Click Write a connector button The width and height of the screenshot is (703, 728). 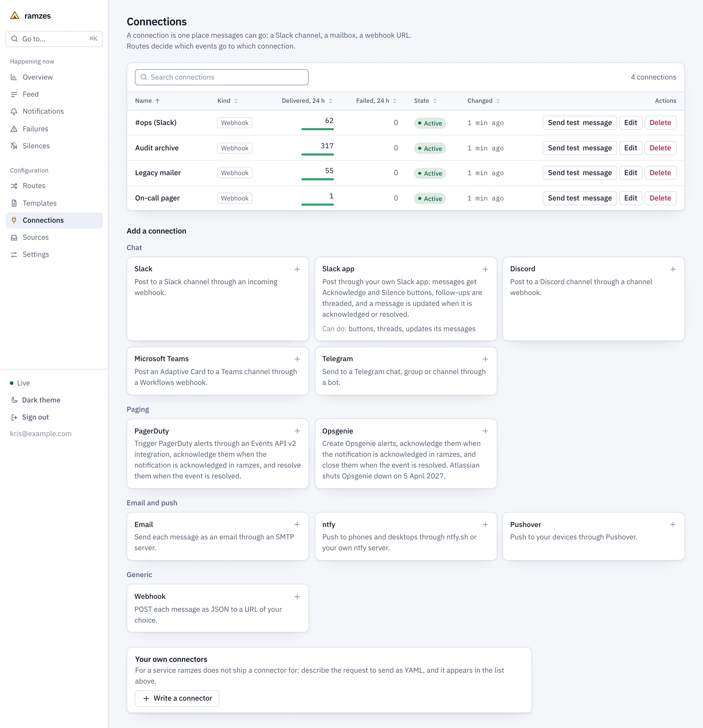coord(177,698)
